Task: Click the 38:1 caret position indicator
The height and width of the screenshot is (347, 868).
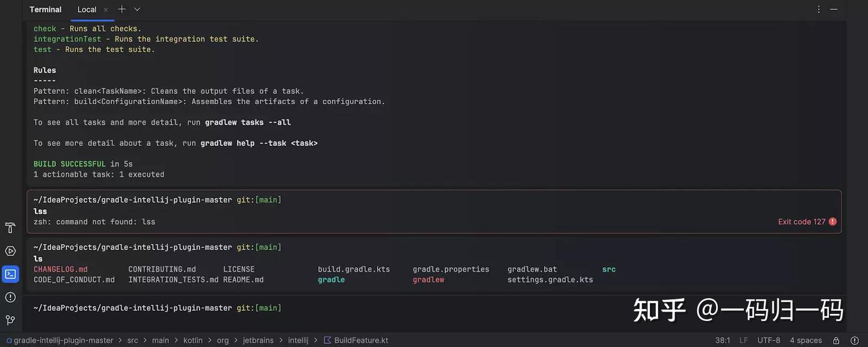Action: point(723,339)
